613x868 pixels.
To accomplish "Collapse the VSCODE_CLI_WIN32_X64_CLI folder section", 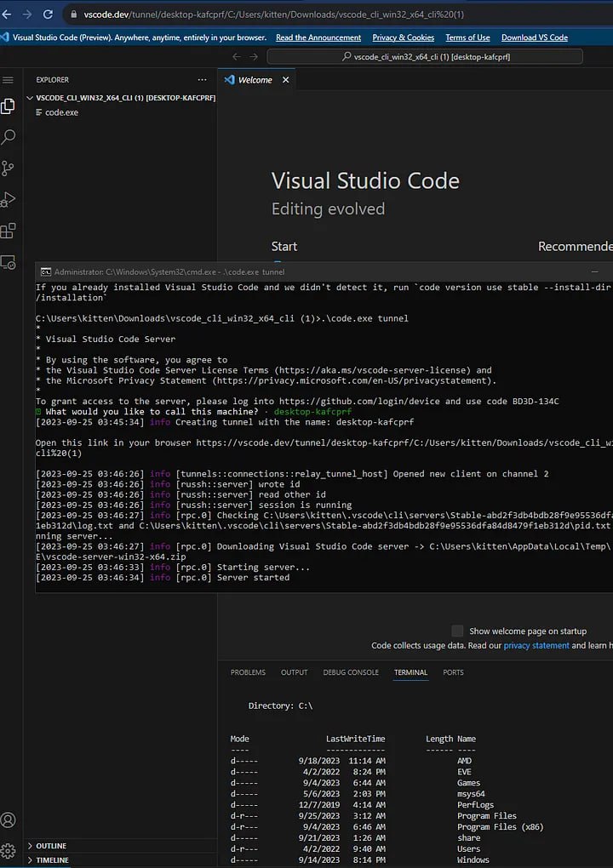I will click(x=121, y=98).
